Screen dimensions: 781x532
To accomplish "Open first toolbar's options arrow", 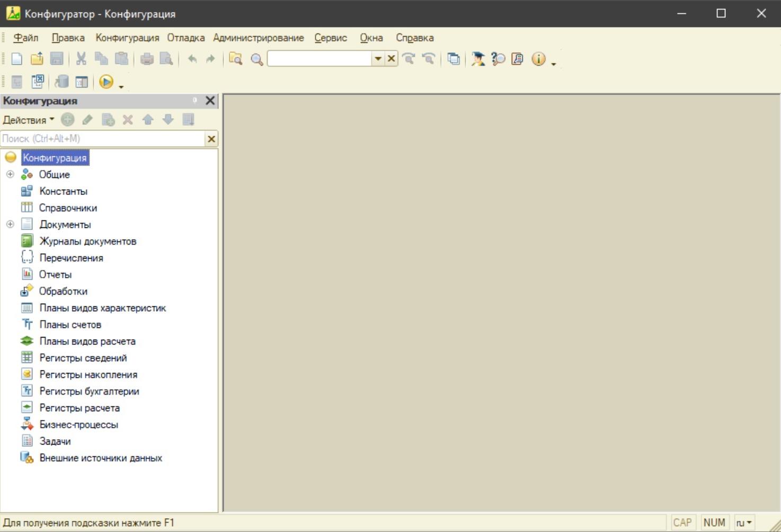I will pyautogui.click(x=554, y=64).
